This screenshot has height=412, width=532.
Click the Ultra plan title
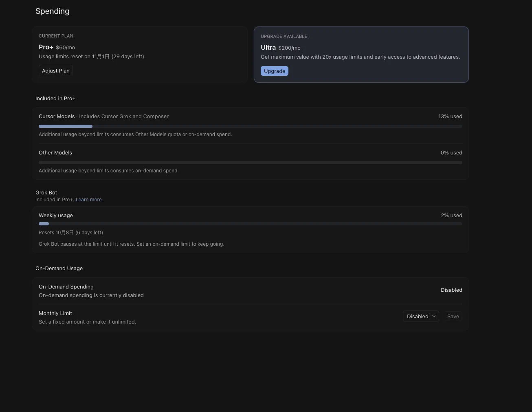(x=268, y=48)
